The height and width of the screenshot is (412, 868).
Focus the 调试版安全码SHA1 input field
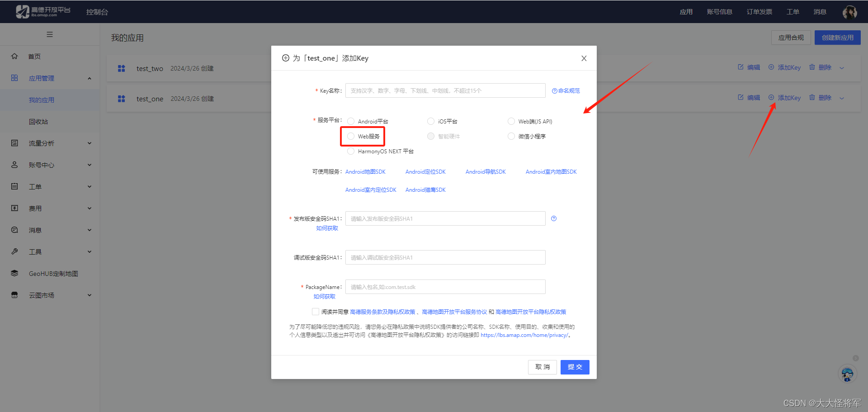coord(445,257)
